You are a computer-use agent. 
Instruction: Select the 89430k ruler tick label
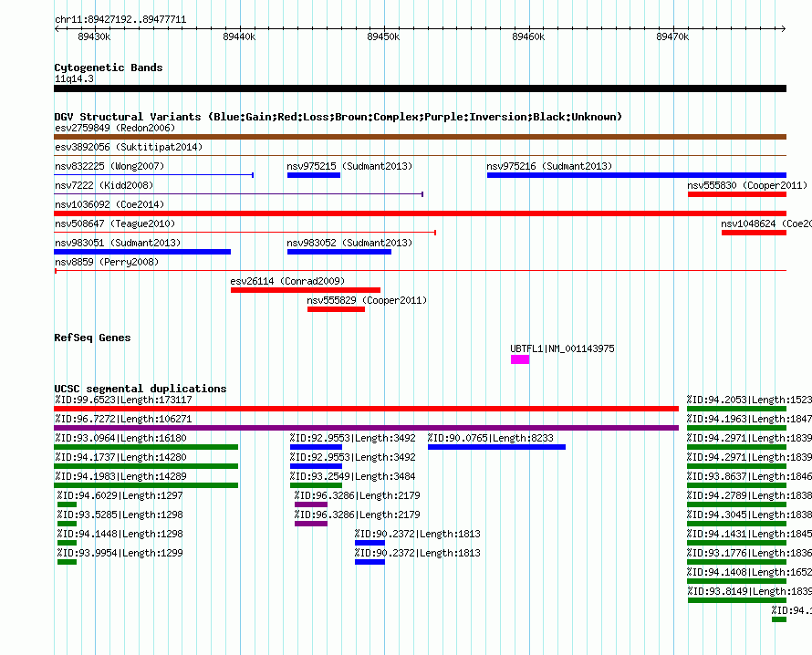point(94,36)
